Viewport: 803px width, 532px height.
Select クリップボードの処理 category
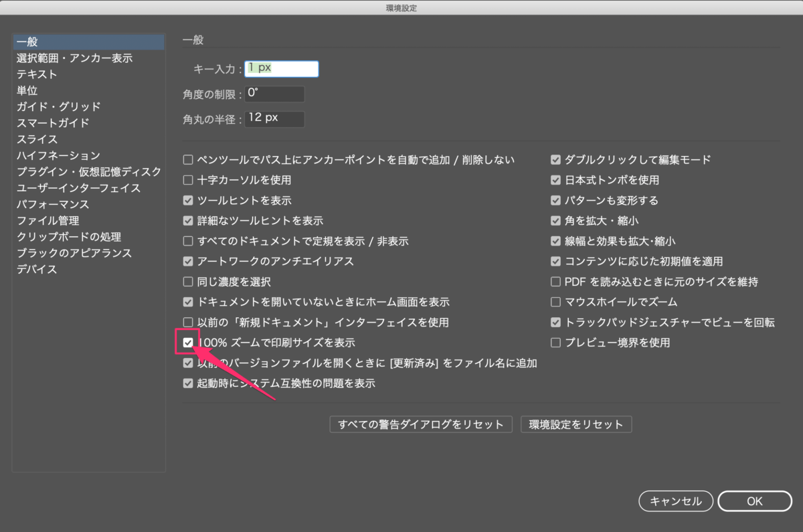(88, 237)
